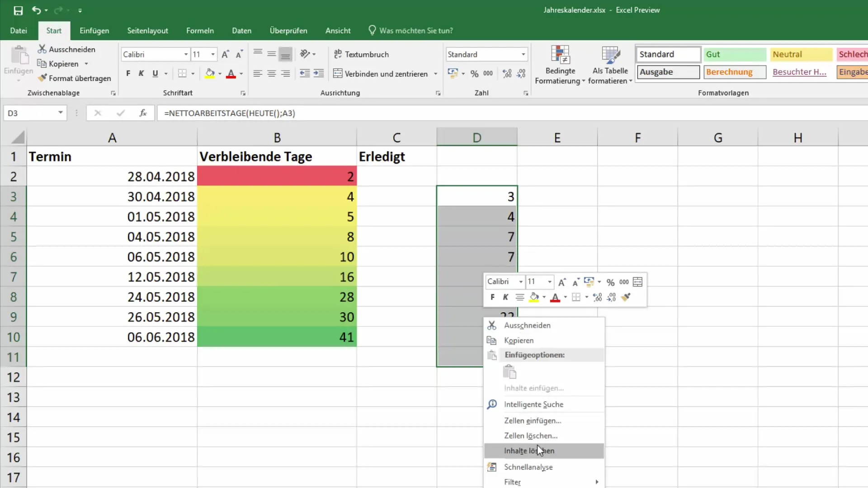Apply the Berechnung cell style

[735, 72]
